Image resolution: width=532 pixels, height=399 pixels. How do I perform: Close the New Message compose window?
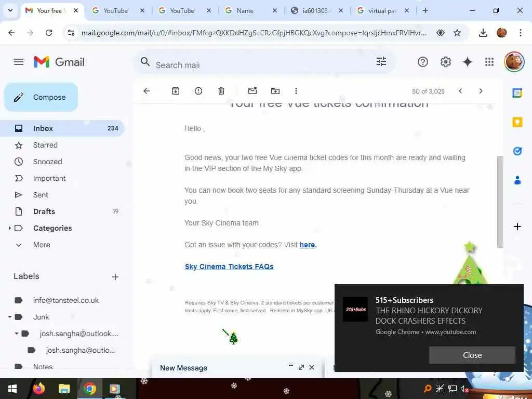312,367
